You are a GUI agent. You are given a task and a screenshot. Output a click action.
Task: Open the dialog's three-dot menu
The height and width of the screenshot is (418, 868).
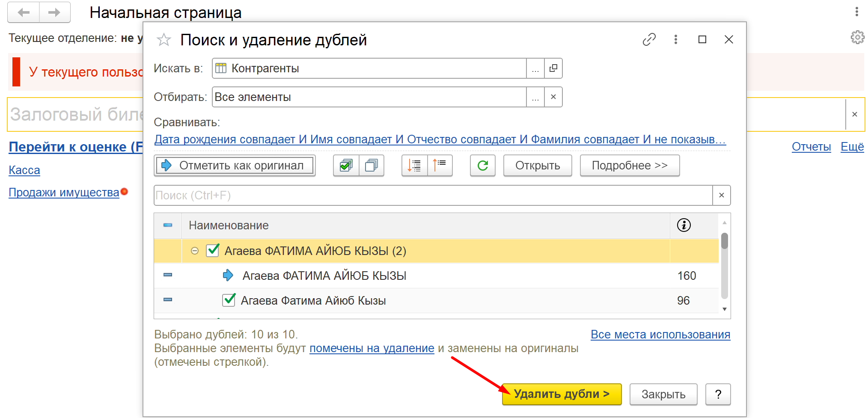click(x=675, y=39)
